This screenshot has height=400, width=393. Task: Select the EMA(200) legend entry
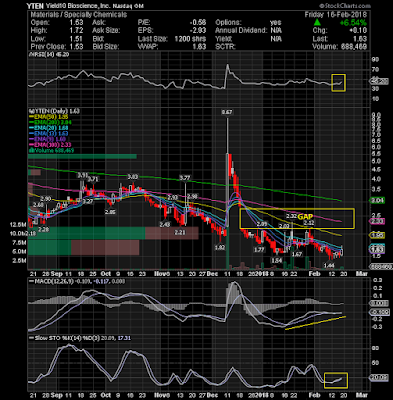[x=50, y=122]
